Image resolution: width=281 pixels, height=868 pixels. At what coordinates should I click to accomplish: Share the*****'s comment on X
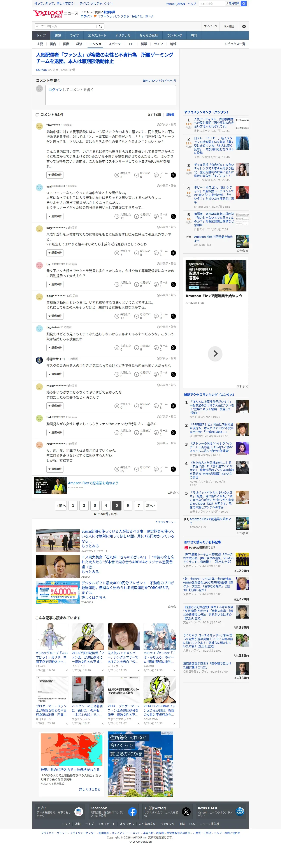pyautogui.click(x=173, y=175)
